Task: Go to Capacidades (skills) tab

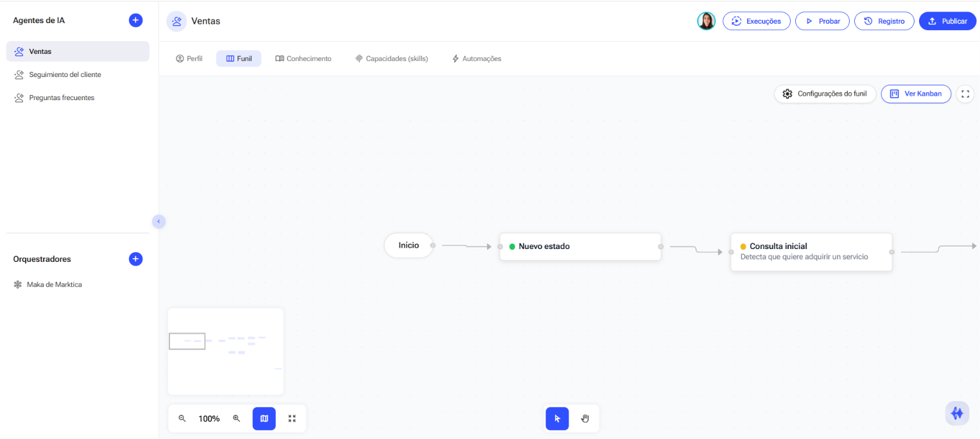Action: click(391, 58)
